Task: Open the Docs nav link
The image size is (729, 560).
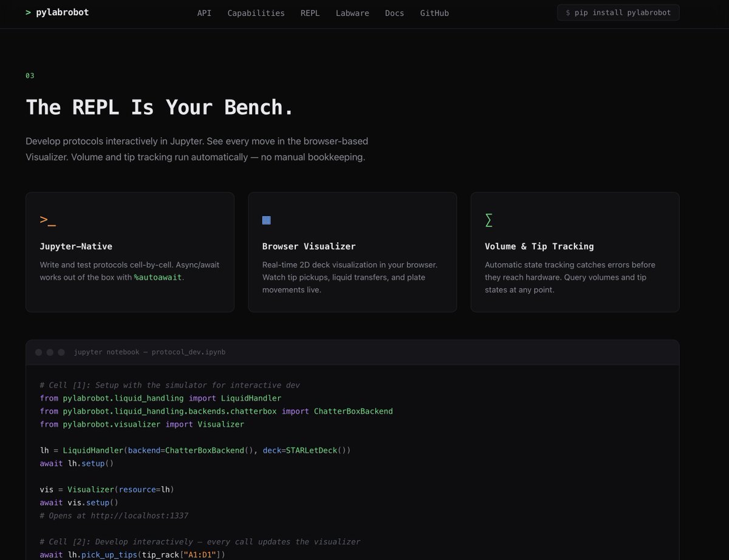Action: [x=394, y=13]
